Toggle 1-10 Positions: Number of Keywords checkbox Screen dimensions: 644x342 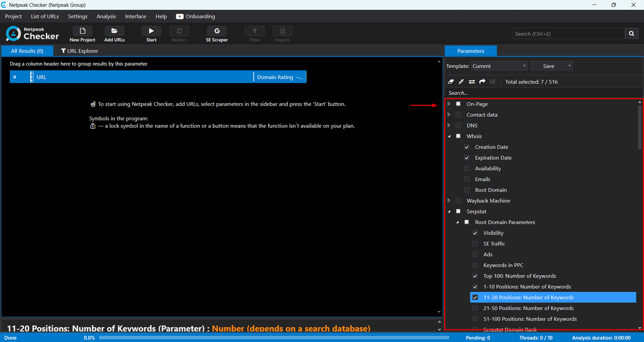pos(475,287)
